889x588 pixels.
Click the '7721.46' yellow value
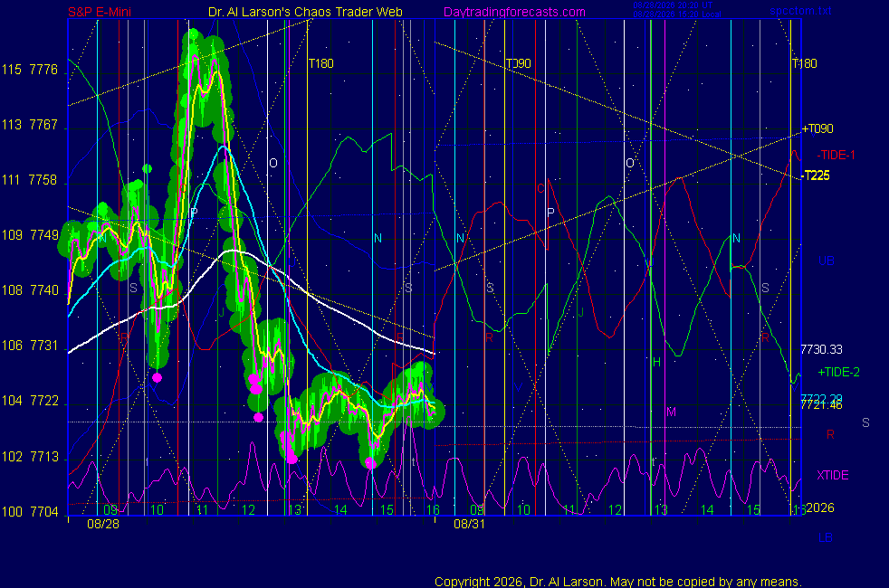821,405
